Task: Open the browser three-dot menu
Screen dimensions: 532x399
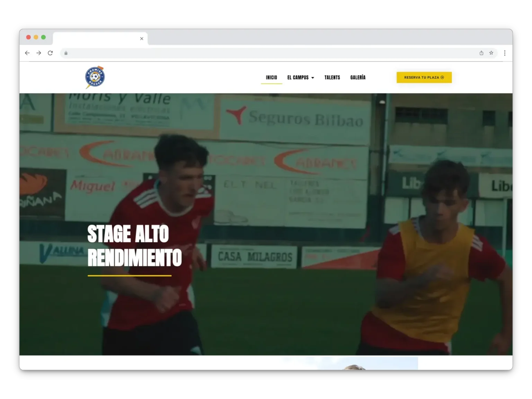Action: (x=505, y=53)
